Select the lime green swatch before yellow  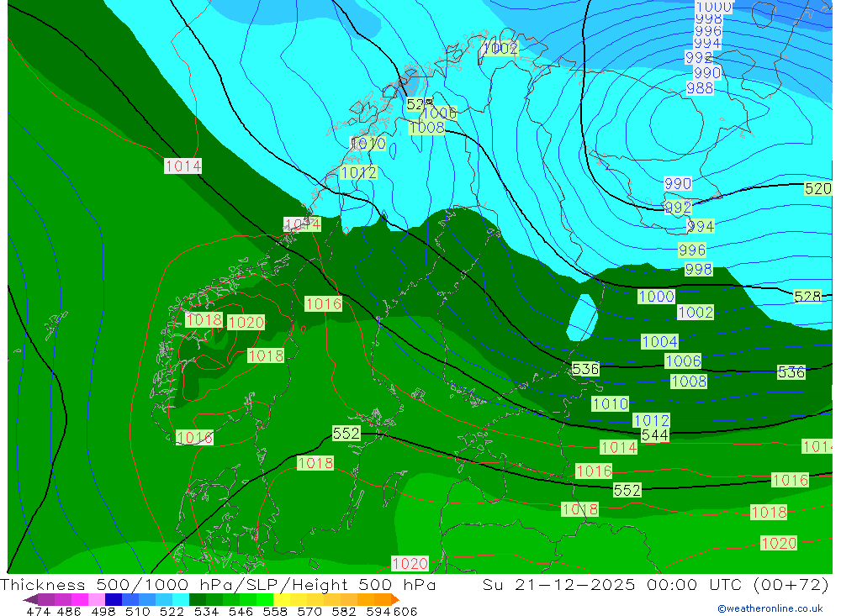tap(265, 599)
